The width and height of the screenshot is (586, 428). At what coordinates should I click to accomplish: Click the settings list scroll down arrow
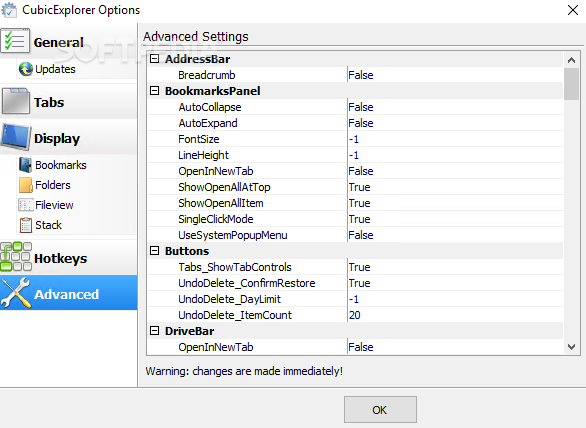tap(571, 347)
